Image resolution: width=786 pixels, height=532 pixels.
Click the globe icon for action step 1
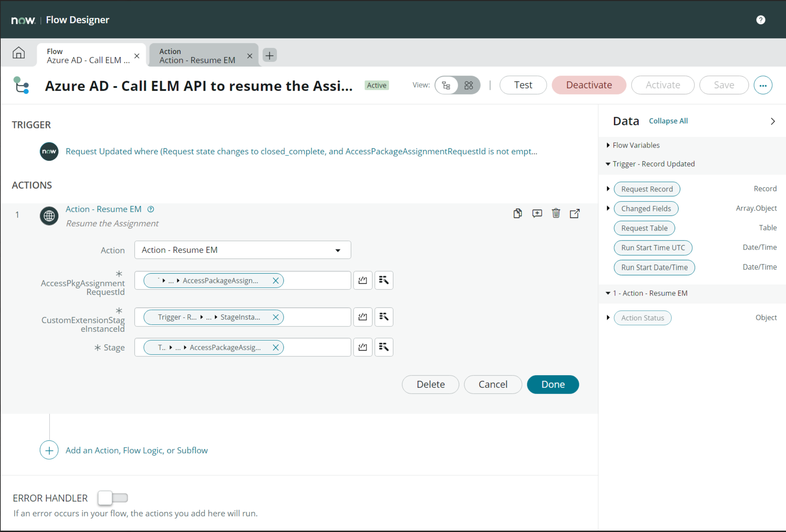click(49, 216)
